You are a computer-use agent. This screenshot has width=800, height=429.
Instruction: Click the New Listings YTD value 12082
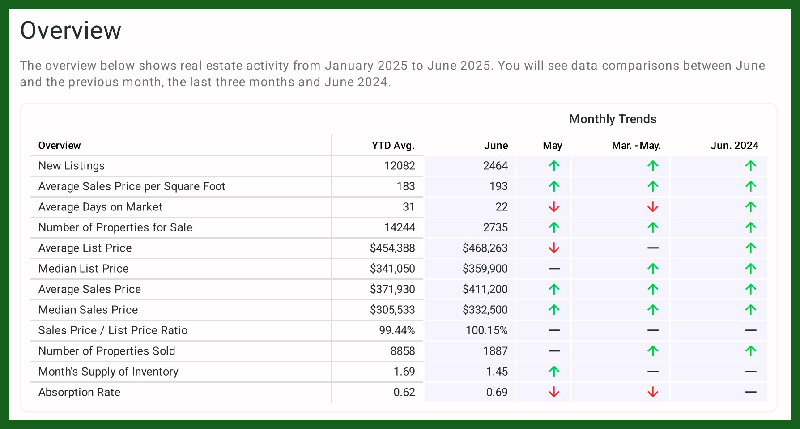pos(397,165)
